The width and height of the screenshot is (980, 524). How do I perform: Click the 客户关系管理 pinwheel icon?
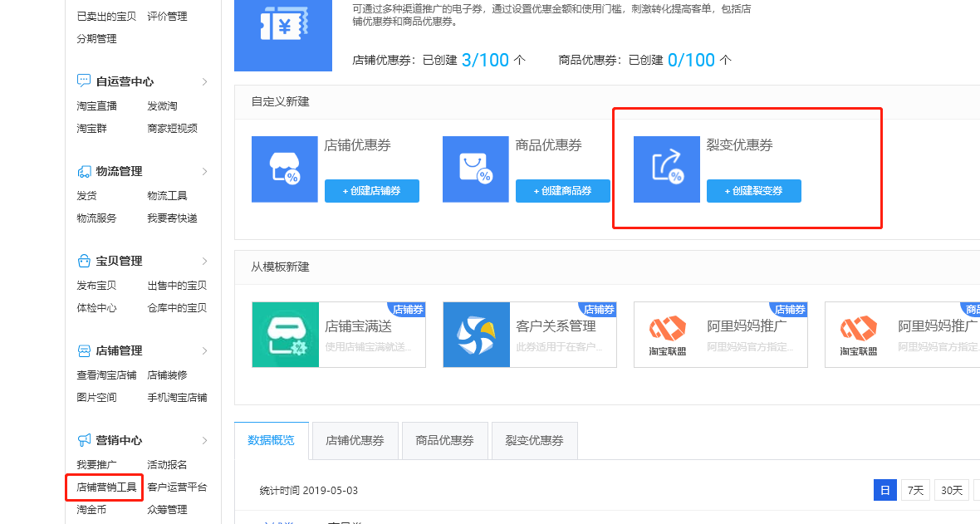[476, 335]
